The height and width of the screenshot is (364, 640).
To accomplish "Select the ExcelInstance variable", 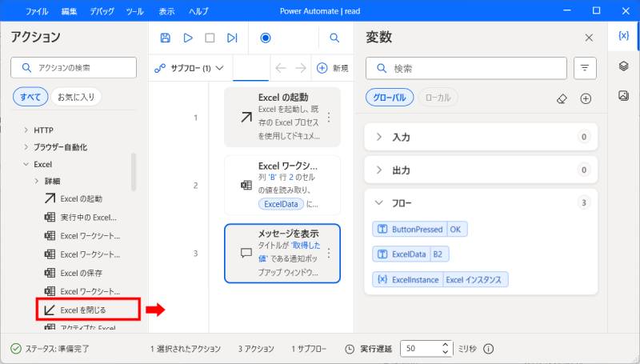I will pyautogui.click(x=440, y=280).
